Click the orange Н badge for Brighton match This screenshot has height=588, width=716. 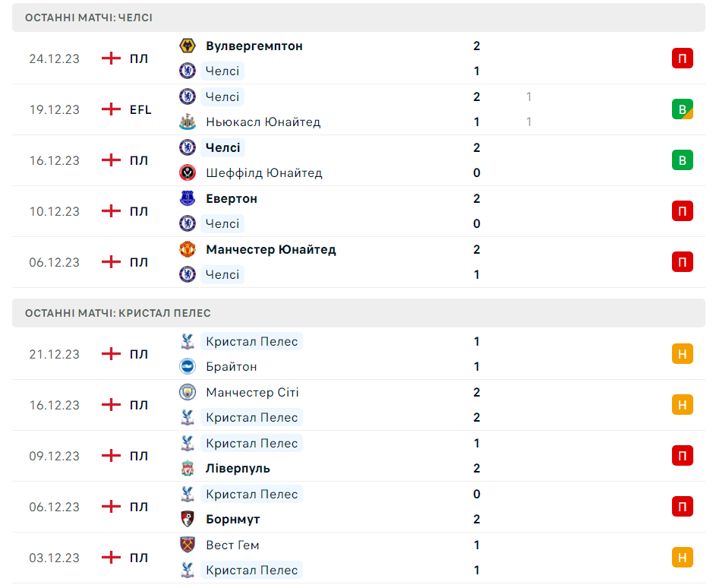pos(682,354)
